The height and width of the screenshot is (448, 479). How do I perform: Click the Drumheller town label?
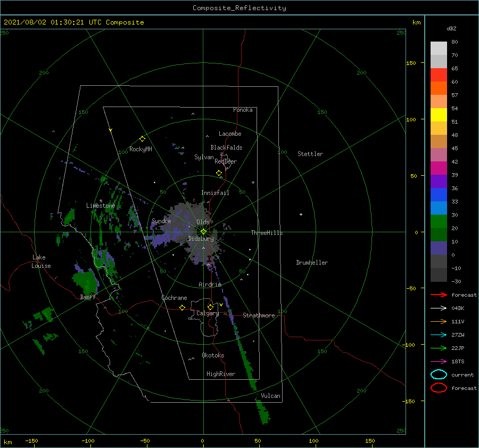pyautogui.click(x=312, y=263)
